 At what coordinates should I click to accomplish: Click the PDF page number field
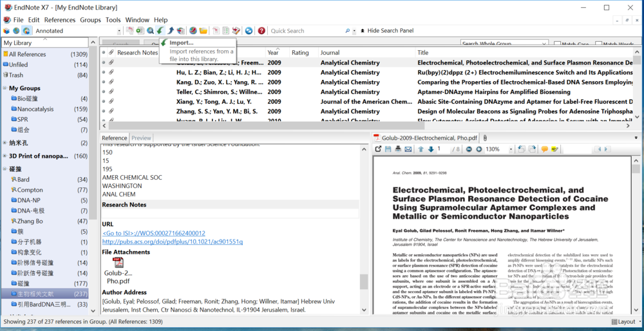pyautogui.click(x=442, y=149)
